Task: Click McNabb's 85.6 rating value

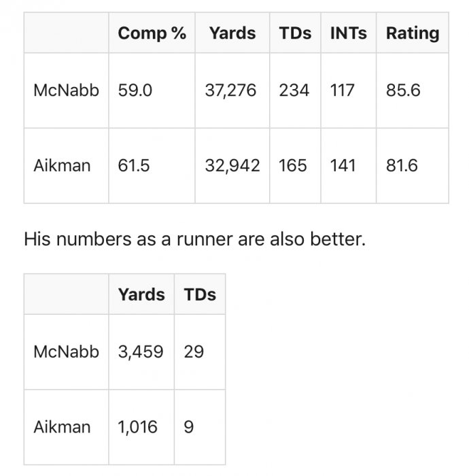Action: point(403,90)
